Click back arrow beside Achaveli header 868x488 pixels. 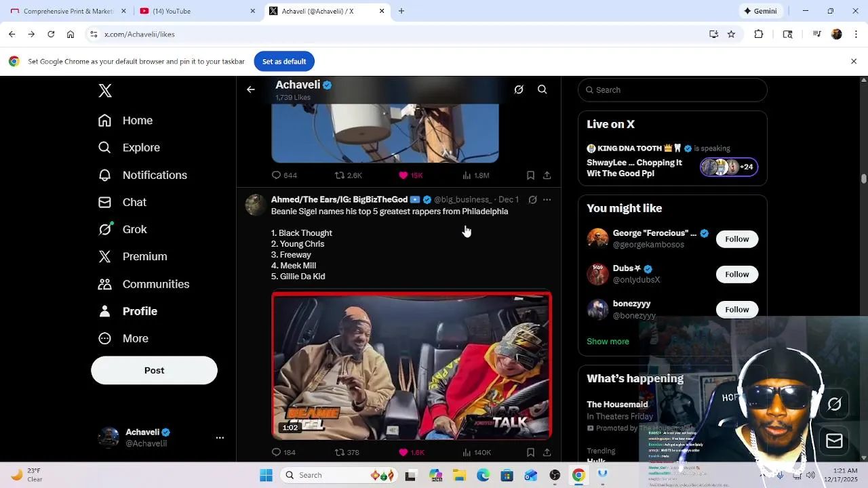click(x=251, y=89)
